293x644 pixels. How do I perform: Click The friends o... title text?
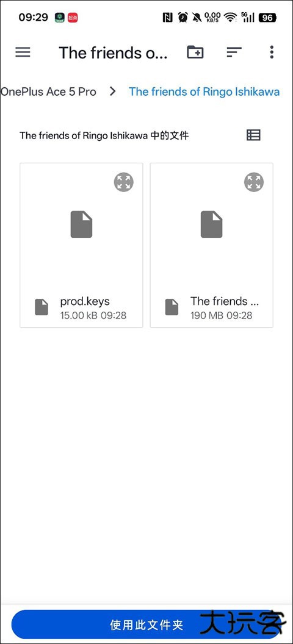[113, 52]
